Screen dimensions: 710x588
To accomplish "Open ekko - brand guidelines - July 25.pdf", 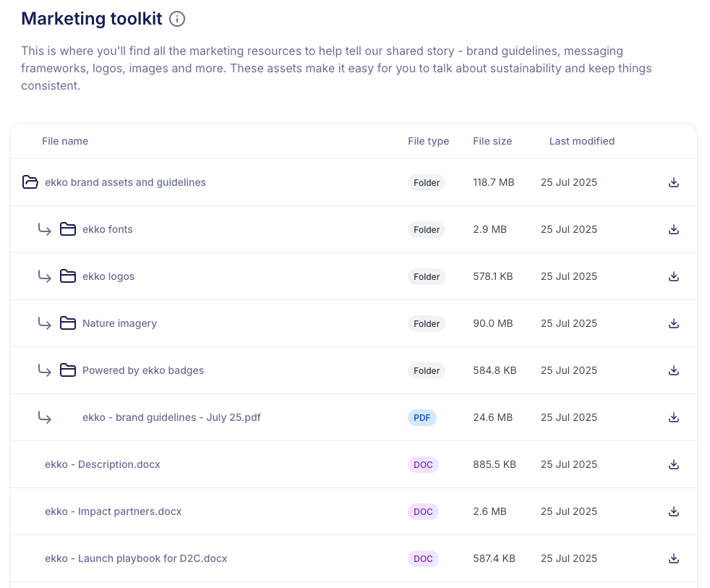I will coord(171,417).
